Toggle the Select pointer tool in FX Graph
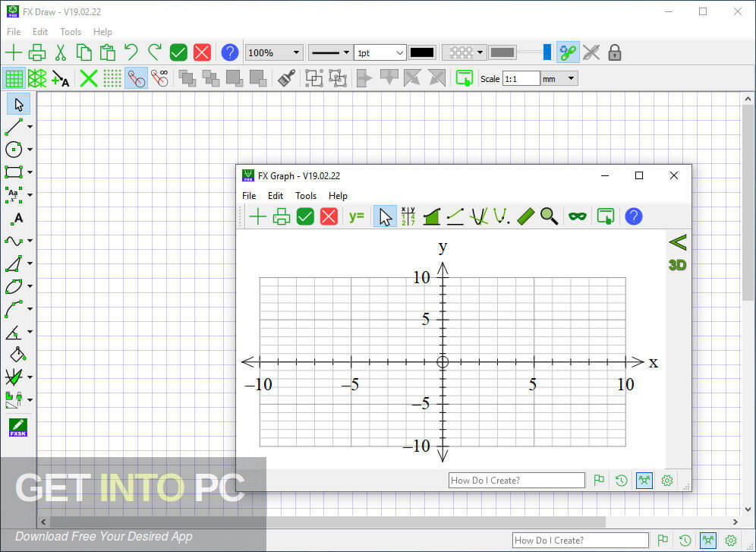Image resolution: width=756 pixels, height=552 pixels. tap(385, 216)
